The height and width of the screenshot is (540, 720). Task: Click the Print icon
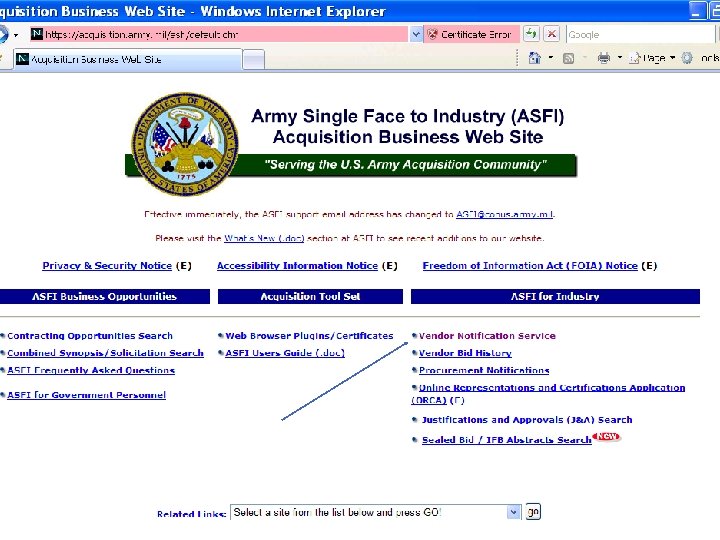[604, 58]
